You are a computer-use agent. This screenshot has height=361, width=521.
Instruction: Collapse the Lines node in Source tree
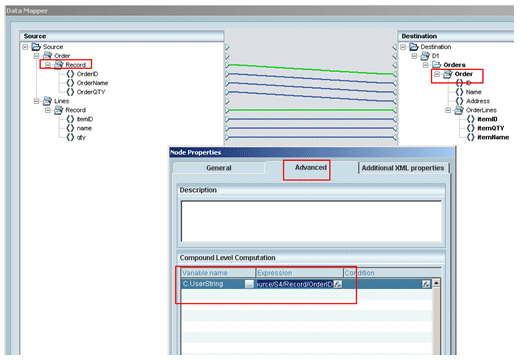coord(37,101)
